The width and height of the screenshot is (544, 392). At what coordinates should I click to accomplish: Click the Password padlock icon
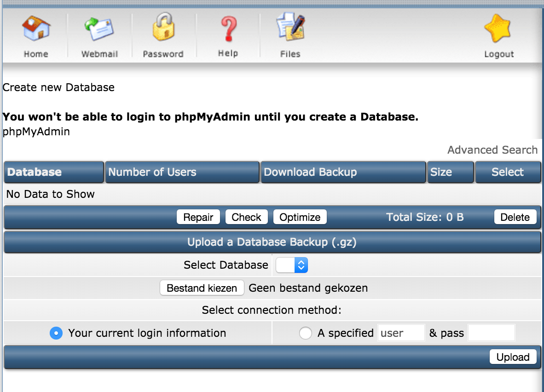pyautogui.click(x=163, y=28)
